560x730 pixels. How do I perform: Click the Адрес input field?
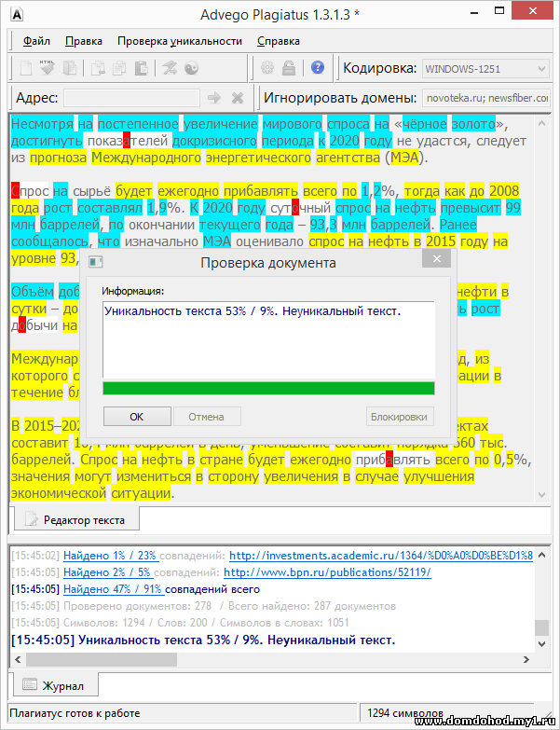tap(131, 98)
